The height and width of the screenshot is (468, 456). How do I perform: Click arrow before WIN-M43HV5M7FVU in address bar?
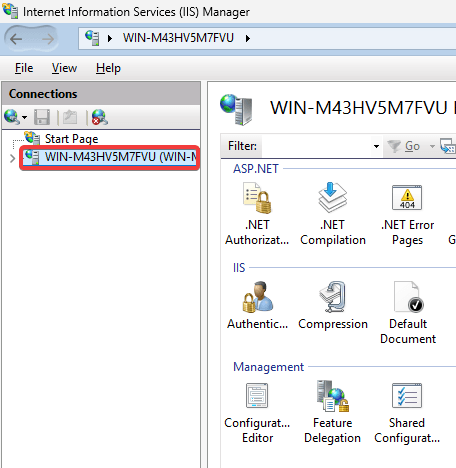(110, 38)
